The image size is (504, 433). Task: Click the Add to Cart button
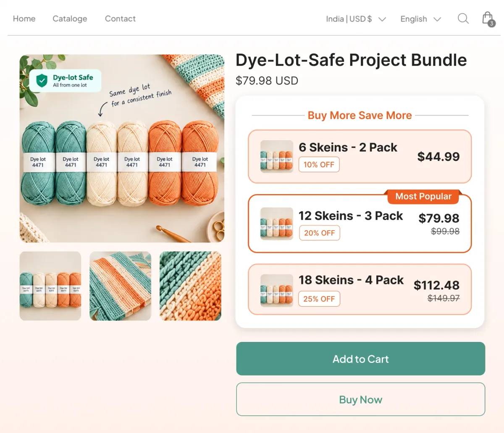pos(360,359)
